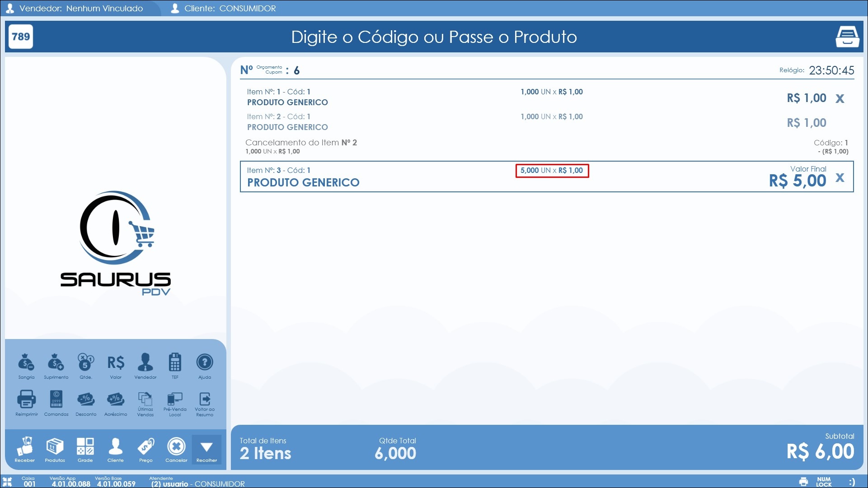Select the Item Nº 2 PRODUTO GENERICO row
This screenshot has height=488, width=868.
coord(547,122)
